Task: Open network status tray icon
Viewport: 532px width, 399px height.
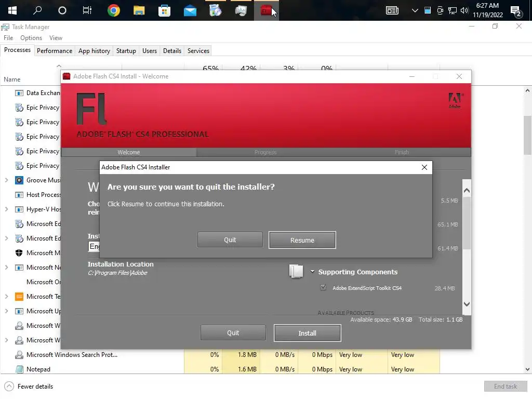Action: pyautogui.click(x=453, y=10)
